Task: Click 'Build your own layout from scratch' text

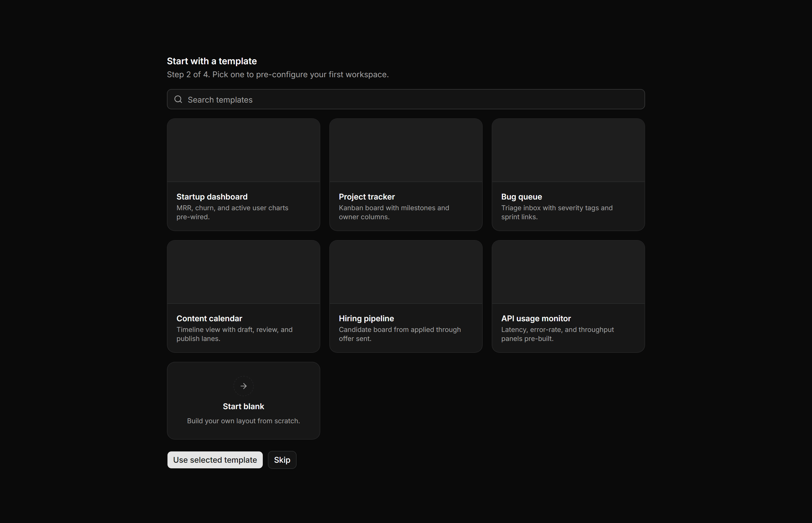Action: coord(243,421)
